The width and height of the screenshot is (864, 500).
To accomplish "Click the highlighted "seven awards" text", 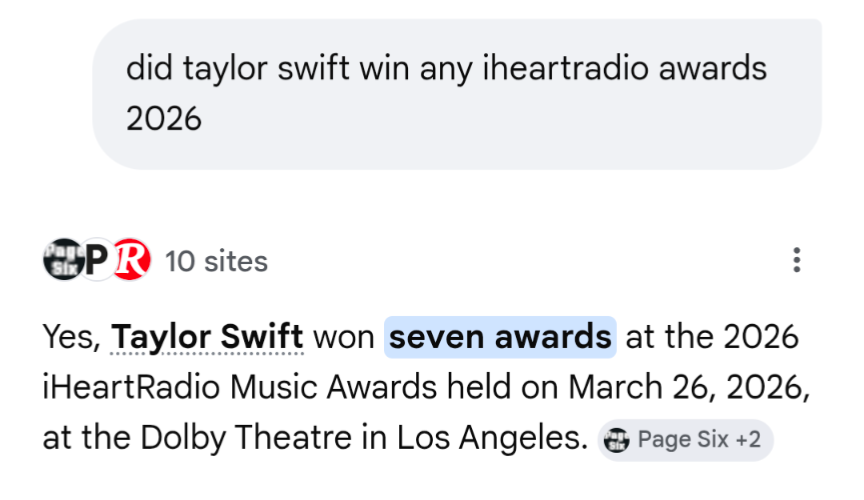I will 500,337.
